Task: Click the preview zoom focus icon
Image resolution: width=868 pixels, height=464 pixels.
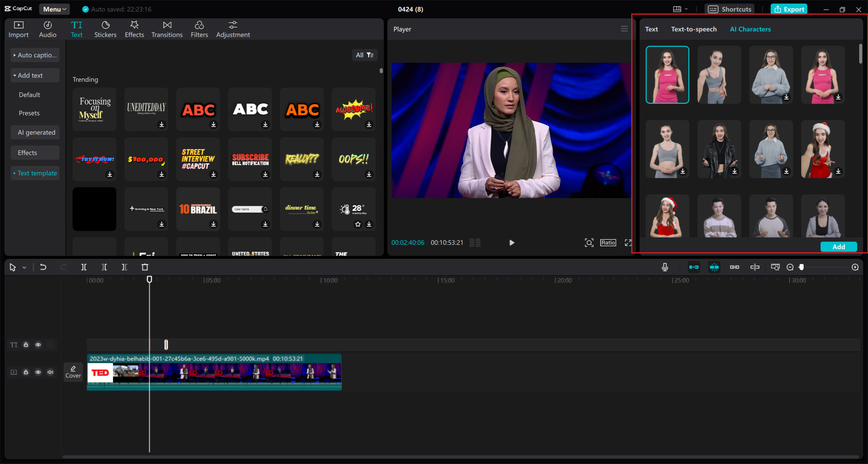Action: [x=589, y=243]
